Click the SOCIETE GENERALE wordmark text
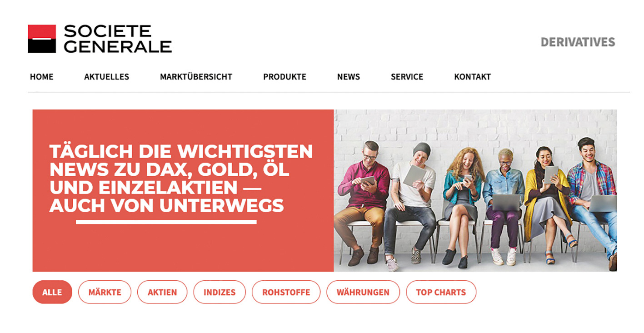Screen dimensions: 644x333 pos(117,39)
